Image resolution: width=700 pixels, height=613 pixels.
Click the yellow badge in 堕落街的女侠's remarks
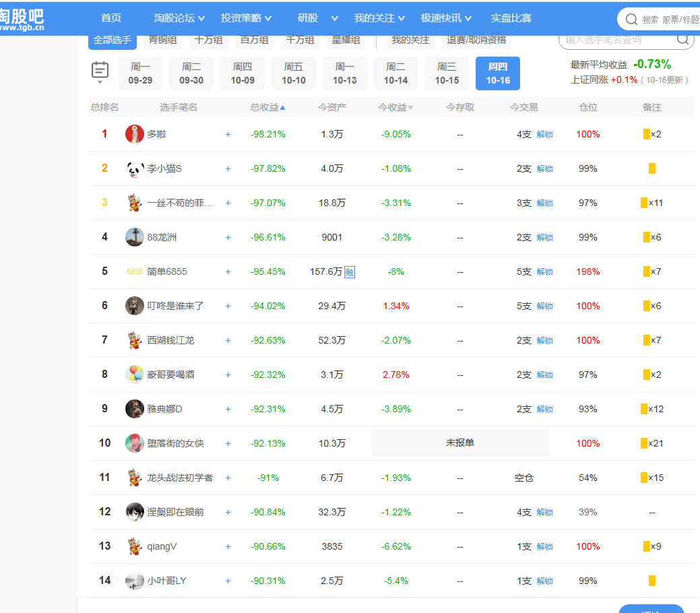click(x=644, y=443)
